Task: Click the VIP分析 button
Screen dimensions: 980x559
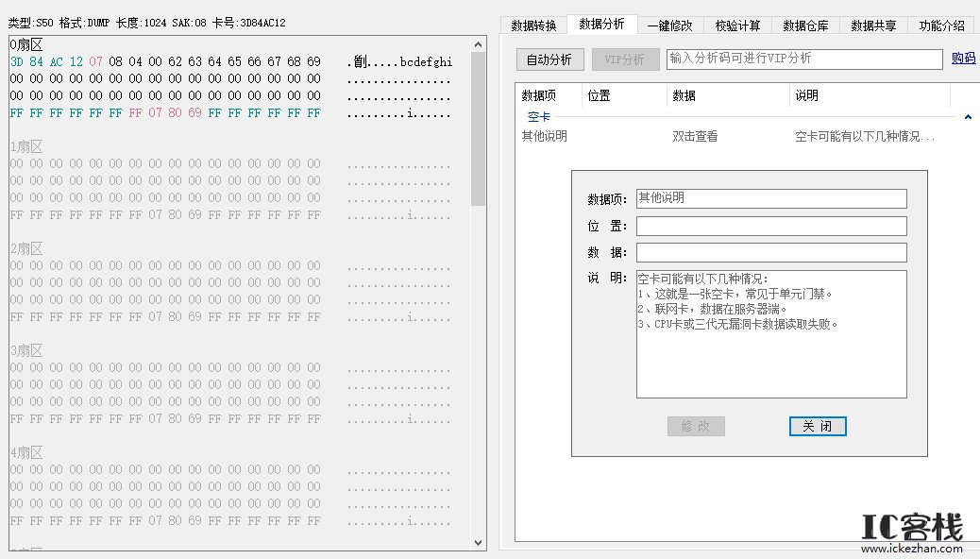Action: coord(625,59)
